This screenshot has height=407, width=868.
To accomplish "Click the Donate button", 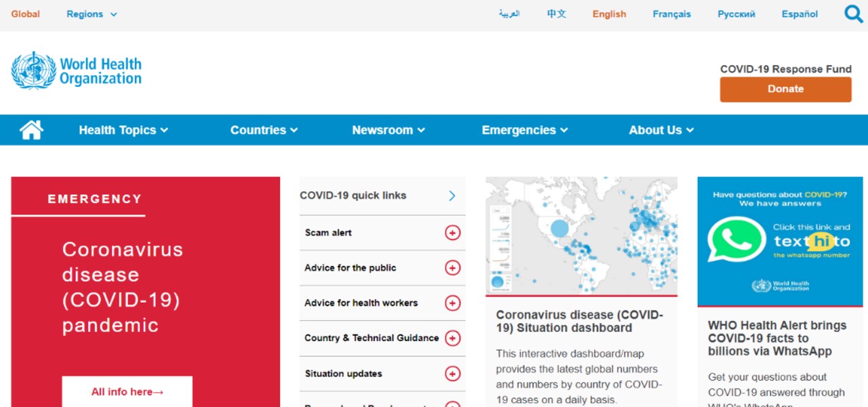I will pos(785,89).
